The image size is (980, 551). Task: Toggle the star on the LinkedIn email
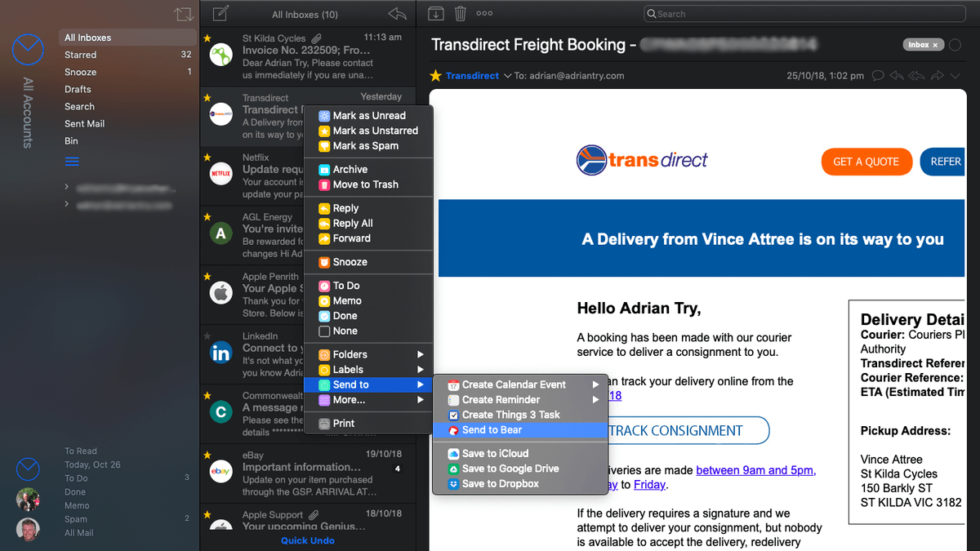[x=207, y=335]
